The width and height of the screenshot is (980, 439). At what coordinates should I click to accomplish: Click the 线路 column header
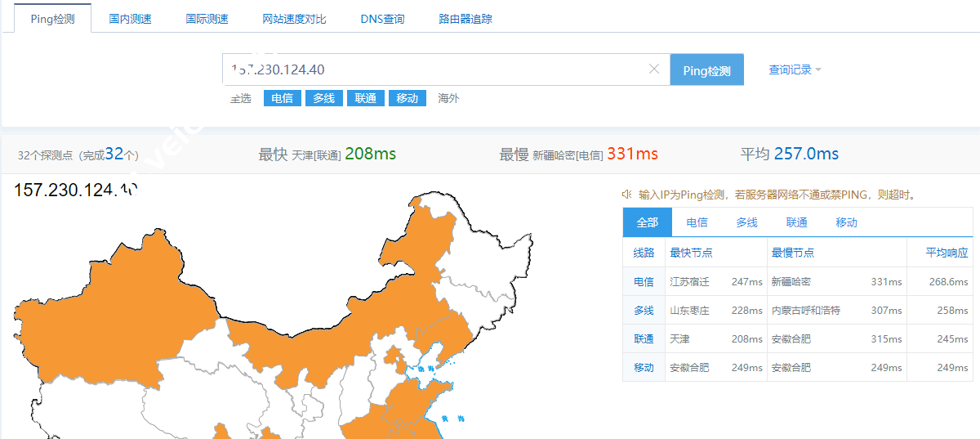644,253
